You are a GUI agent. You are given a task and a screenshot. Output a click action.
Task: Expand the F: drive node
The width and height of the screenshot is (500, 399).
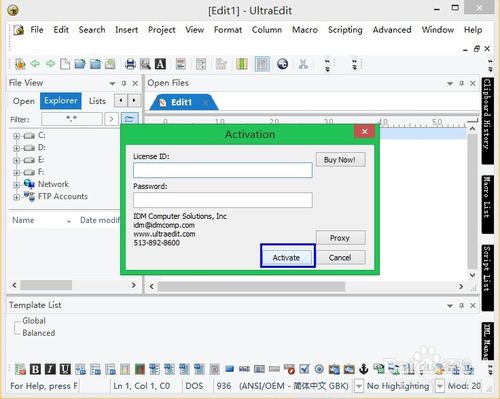16,173
